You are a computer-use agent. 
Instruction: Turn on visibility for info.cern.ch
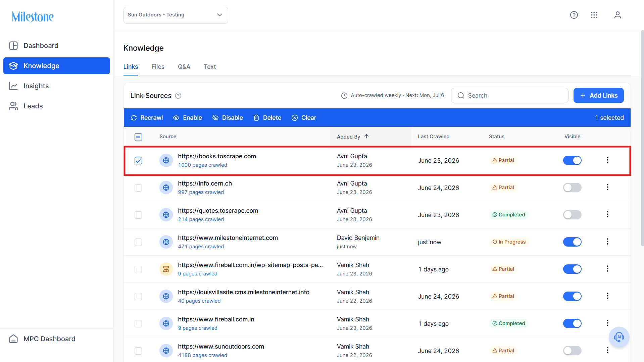[572, 188]
